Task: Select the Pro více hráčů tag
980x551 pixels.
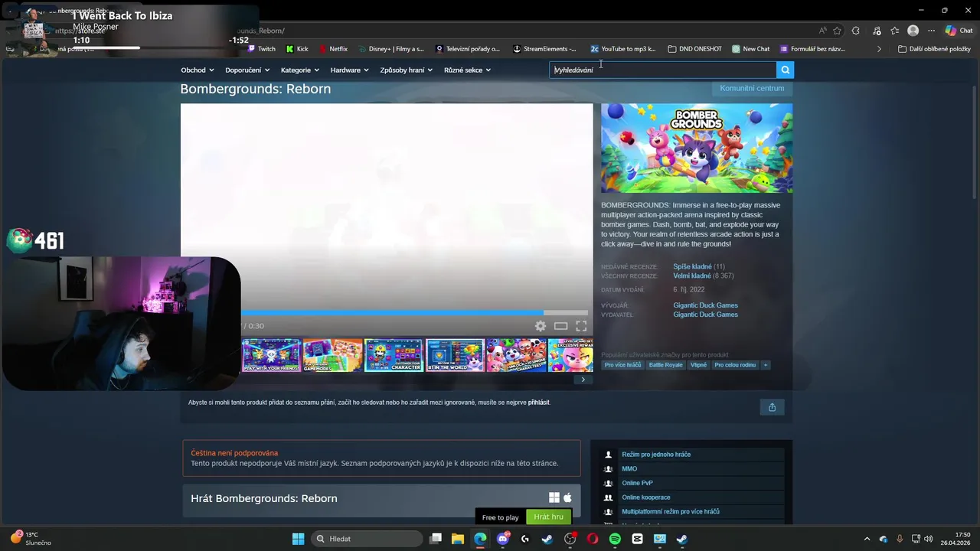Action: point(622,365)
